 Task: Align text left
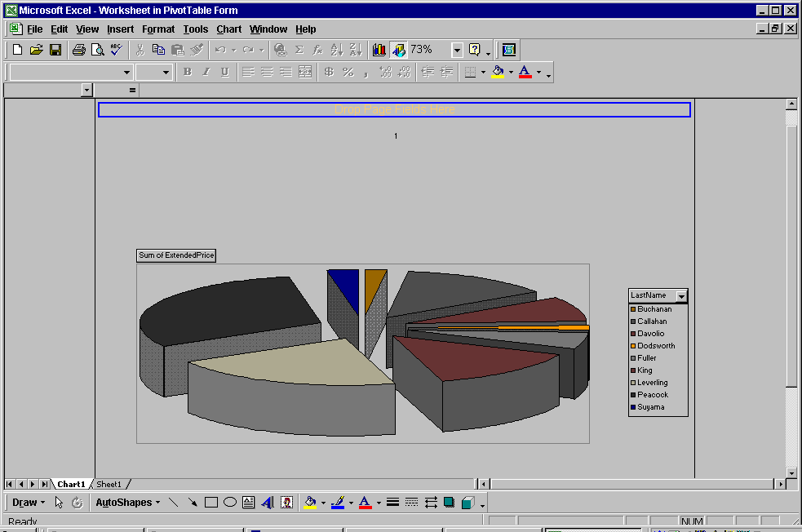pos(248,72)
